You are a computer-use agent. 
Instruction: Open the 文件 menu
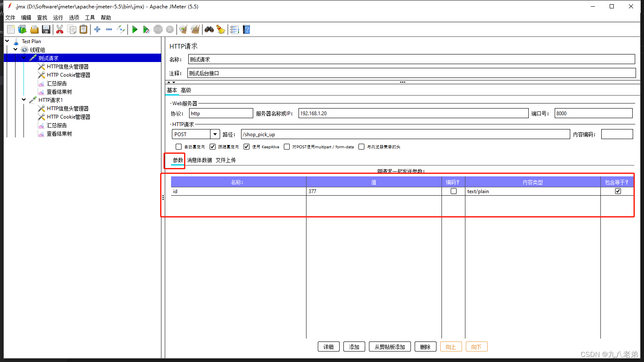10,18
